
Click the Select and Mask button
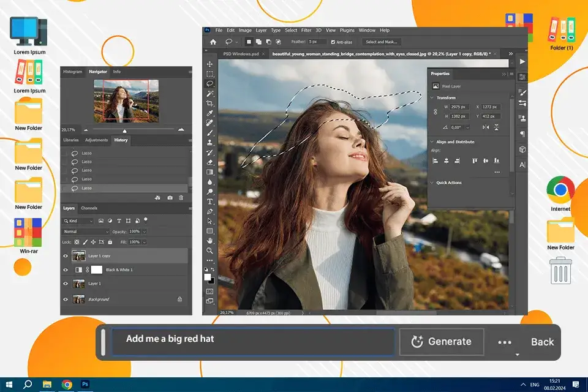[382, 42]
